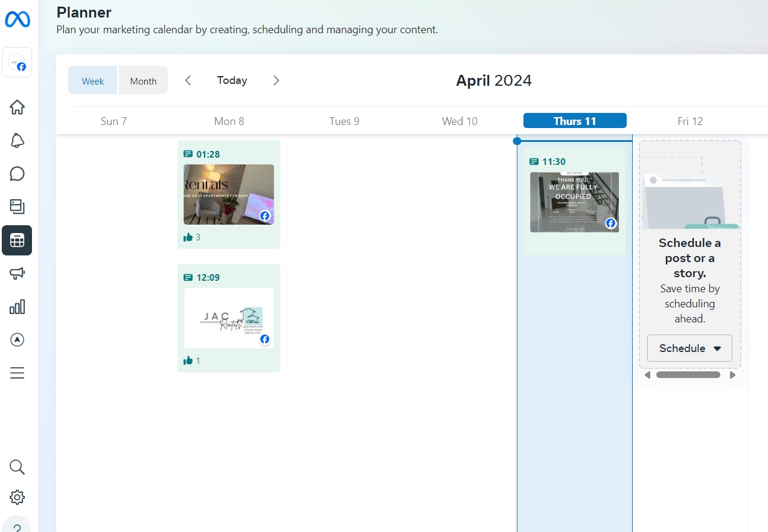Go to the next week arrow
Image resolution: width=768 pixels, height=532 pixels.
tap(276, 80)
